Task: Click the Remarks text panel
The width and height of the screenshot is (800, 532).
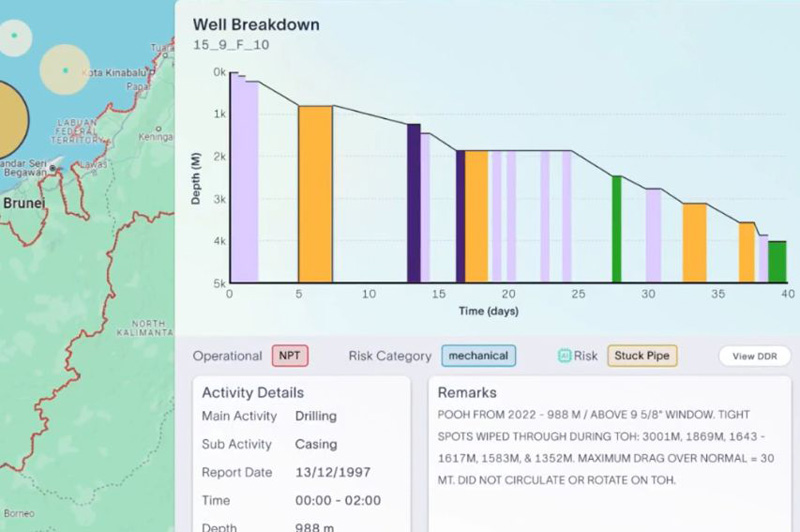Action: tap(610, 454)
